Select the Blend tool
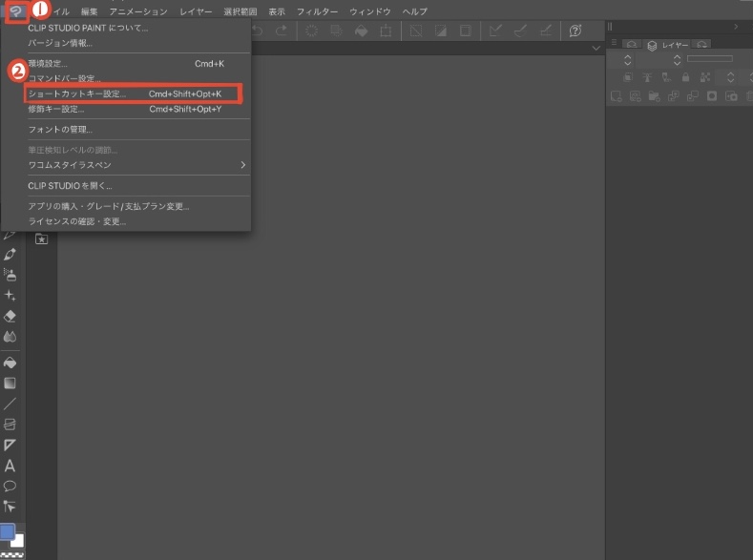753x560 pixels. point(10,337)
